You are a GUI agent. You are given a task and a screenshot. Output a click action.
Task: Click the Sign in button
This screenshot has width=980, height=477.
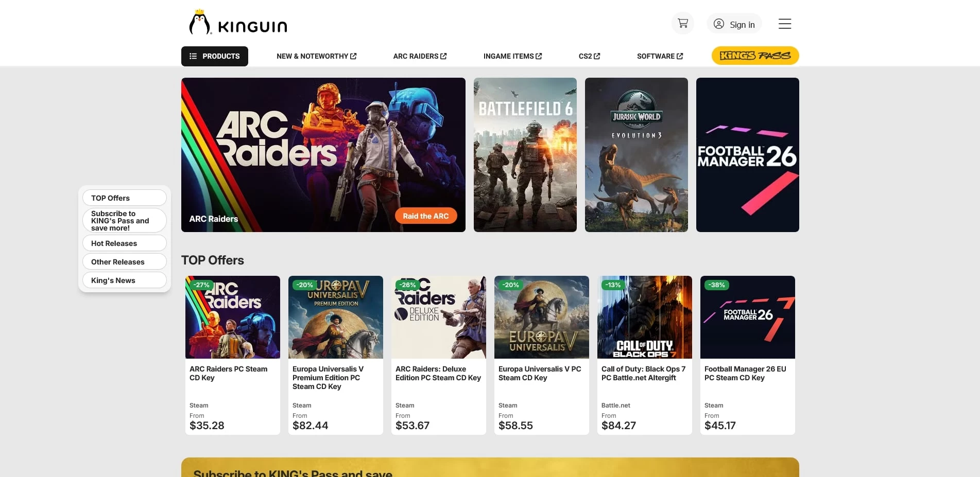734,24
